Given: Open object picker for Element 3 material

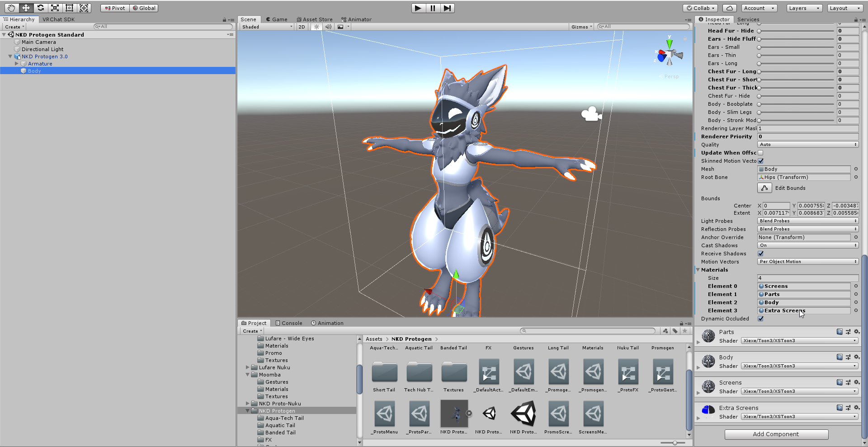Looking at the screenshot, I should tap(856, 311).
